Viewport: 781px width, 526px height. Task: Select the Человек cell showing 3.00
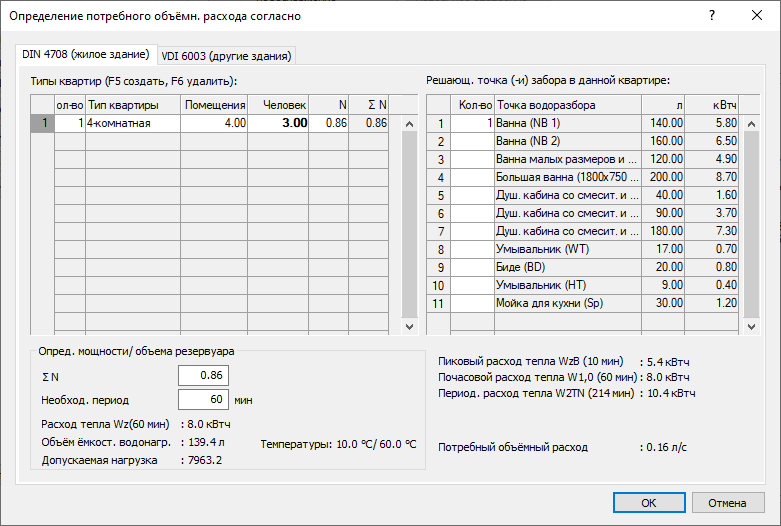click(x=278, y=123)
